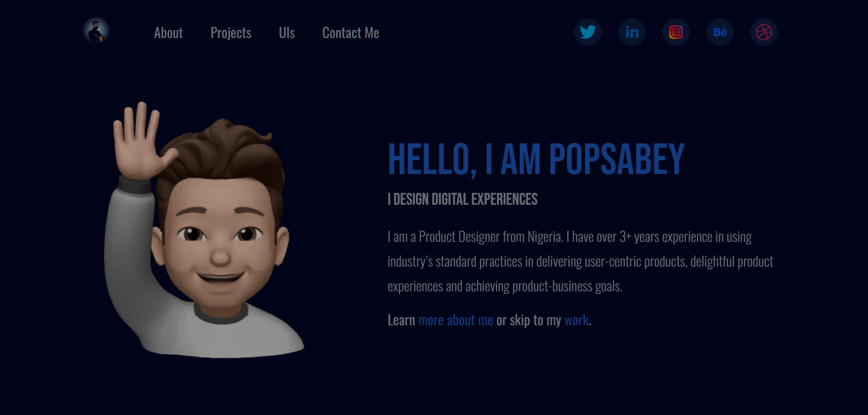Open the Contact Me nav item
868x415 pixels.
[351, 33]
